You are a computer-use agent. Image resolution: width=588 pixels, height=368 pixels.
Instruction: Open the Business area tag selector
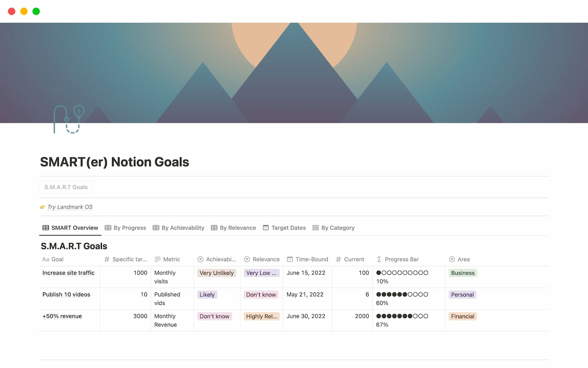462,273
